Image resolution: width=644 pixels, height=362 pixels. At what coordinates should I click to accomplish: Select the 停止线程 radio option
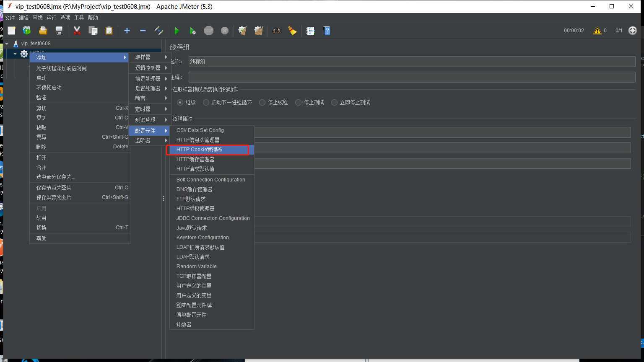click(262, 102)
